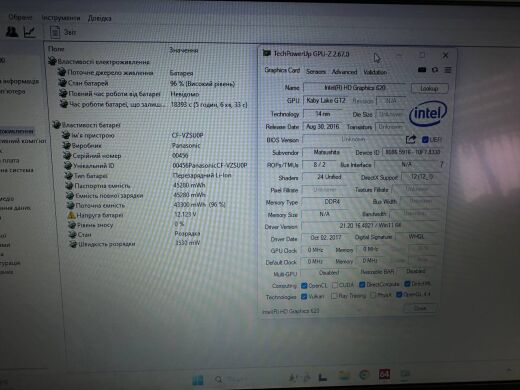Click the DDR4 Memory Type field
Viewport: 520px width, 390px height.
click(331, 202)
